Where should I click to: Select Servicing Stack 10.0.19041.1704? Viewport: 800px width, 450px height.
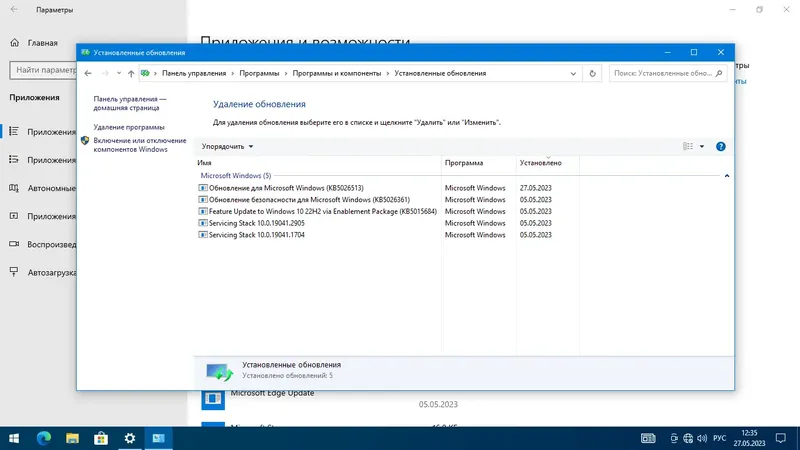[251, 235]
